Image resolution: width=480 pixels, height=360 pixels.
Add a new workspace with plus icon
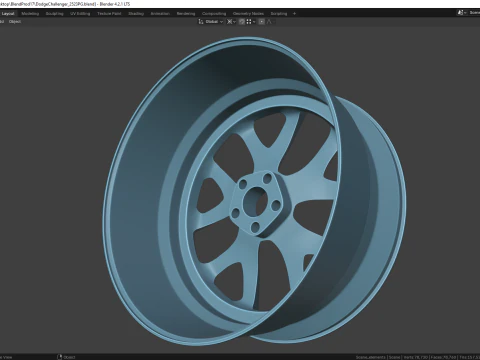click(294, 14)
